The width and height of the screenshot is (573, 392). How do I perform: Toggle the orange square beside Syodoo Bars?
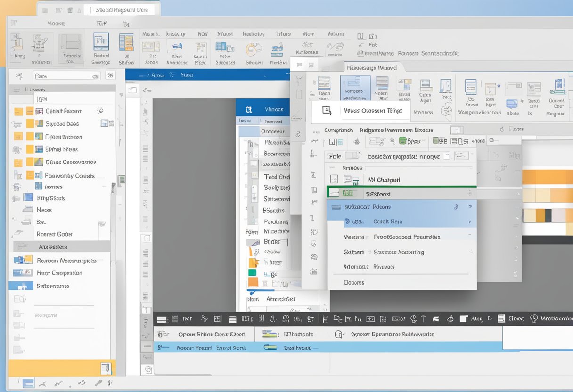(30, 124)
